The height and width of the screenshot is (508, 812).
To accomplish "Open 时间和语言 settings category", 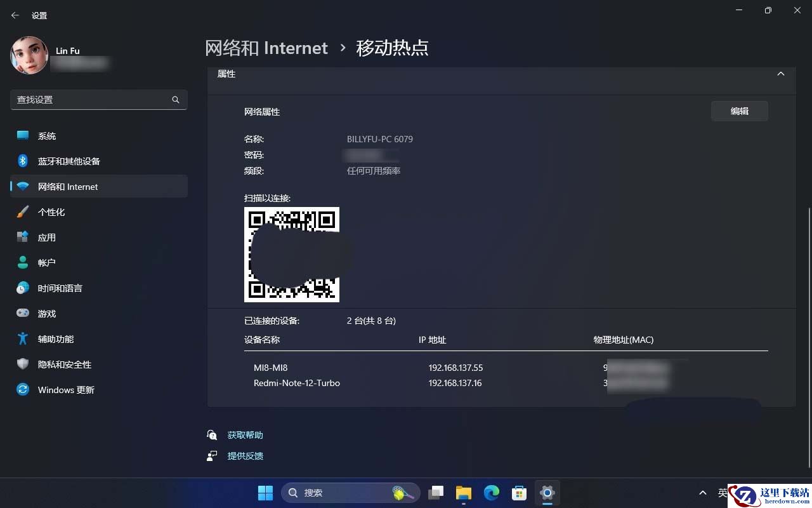I will point(99,288).
